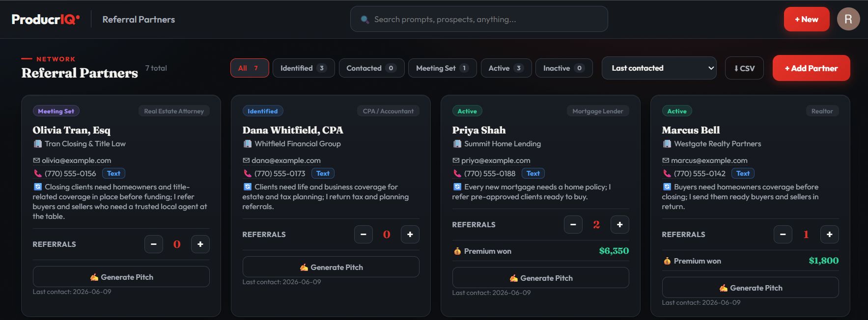Click the search magnifier icon
This screenshot has height=320, width=868.
(x=365, y=20)
